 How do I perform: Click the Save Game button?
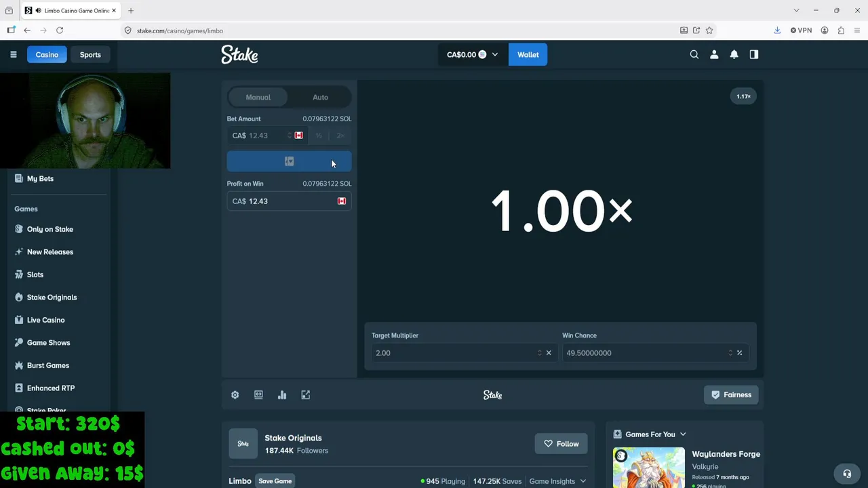click(x=275, y=481)
